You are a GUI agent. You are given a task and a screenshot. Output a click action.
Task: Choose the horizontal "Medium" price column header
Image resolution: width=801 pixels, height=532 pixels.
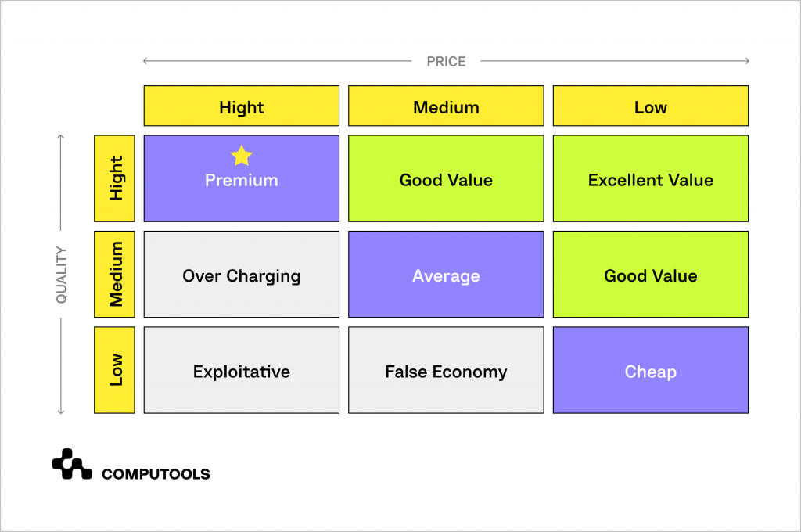446,106
